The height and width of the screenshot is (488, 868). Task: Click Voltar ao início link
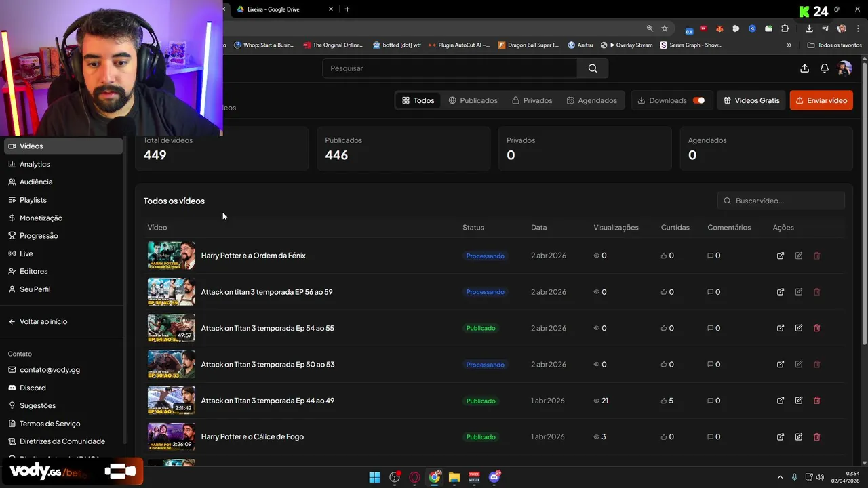(38, 321)
